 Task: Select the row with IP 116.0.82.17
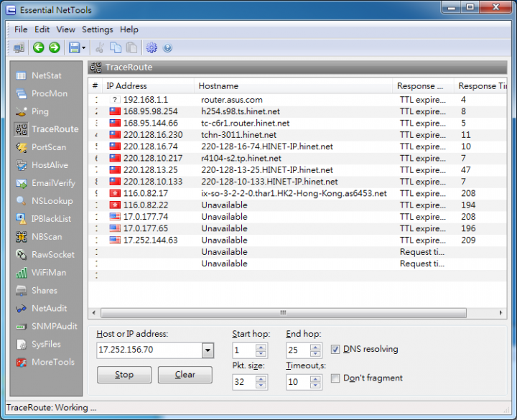coord(297,194)
